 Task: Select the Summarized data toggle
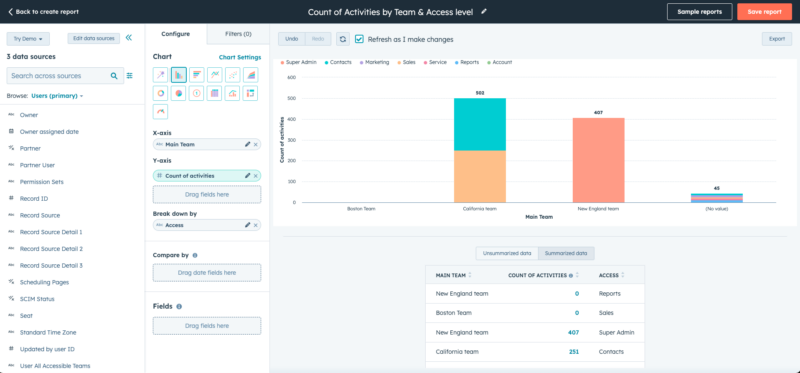coord(566,253)
